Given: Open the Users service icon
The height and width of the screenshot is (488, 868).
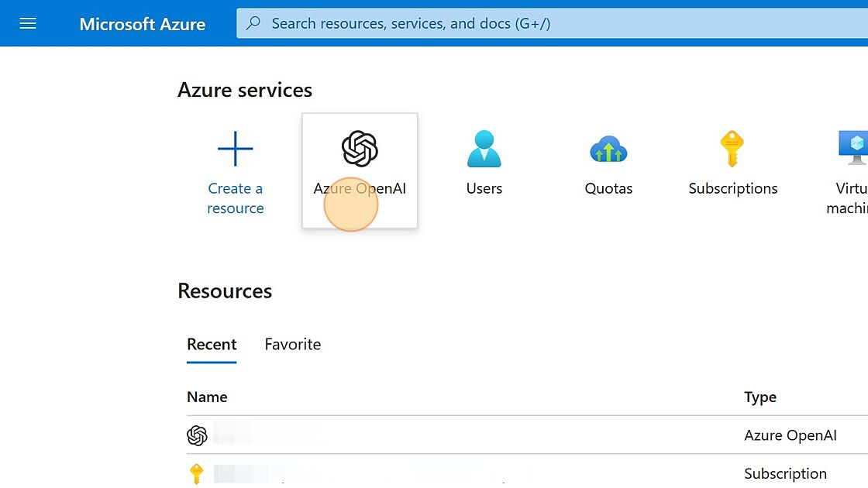Looking at the screenshot, I should click(x=484, y=149).
